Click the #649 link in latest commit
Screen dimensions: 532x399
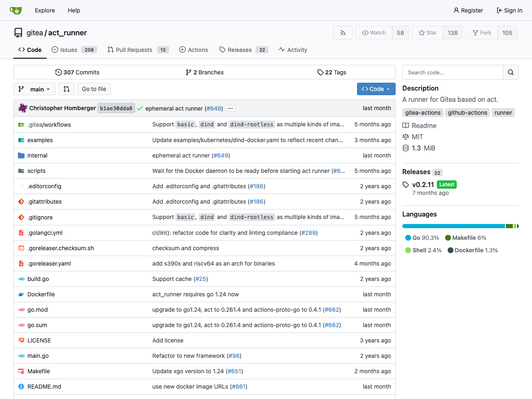click(x=214, y=108)
